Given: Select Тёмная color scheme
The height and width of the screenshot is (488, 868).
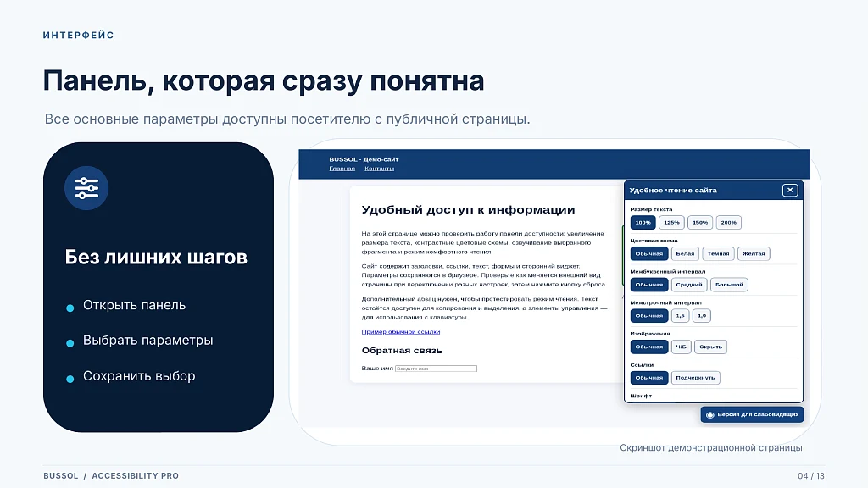Looking at the screenshot, I should (x=718, y=253).
